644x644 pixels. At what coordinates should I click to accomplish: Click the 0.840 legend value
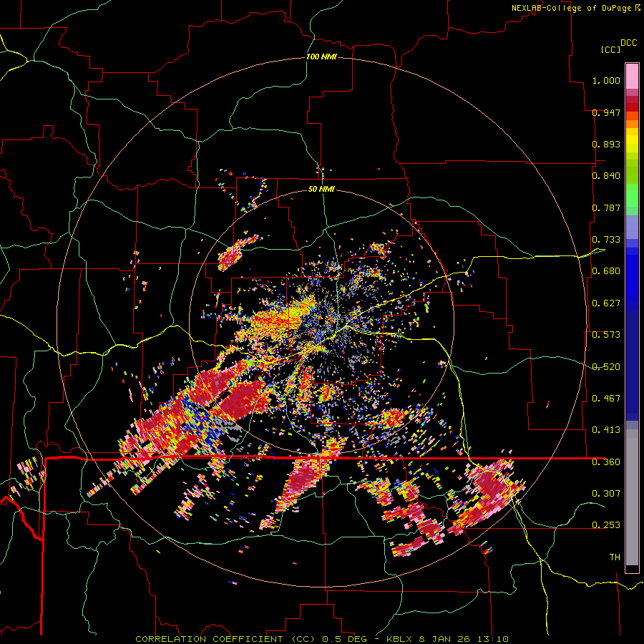point(606,176)
